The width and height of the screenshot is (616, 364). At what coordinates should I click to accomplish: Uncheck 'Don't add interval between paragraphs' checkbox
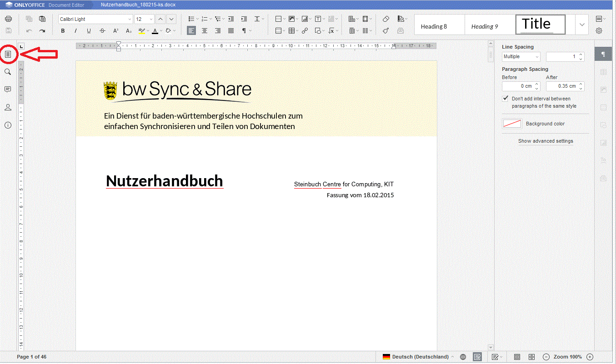point(505,99)
